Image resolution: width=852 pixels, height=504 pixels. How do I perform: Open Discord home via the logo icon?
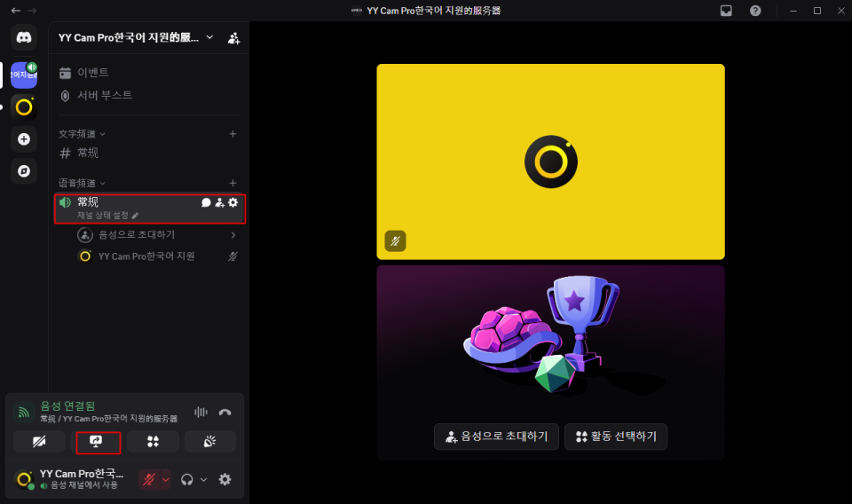coord(24,37)
